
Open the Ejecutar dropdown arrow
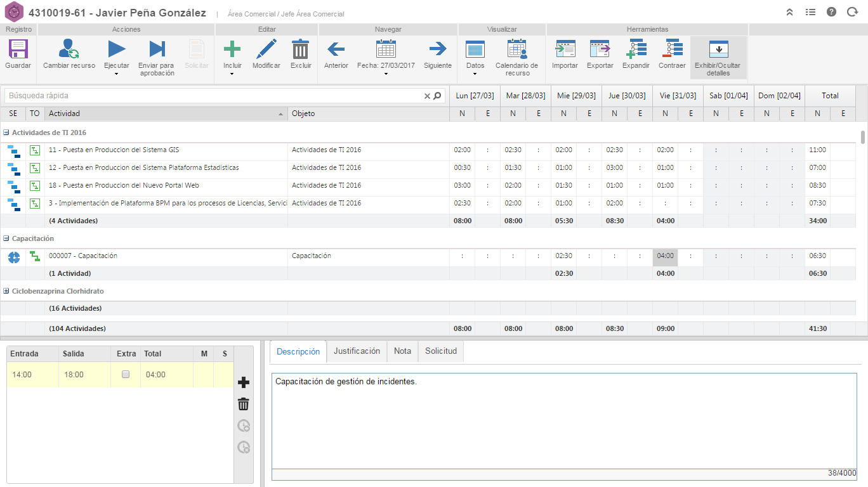(116, 74)
